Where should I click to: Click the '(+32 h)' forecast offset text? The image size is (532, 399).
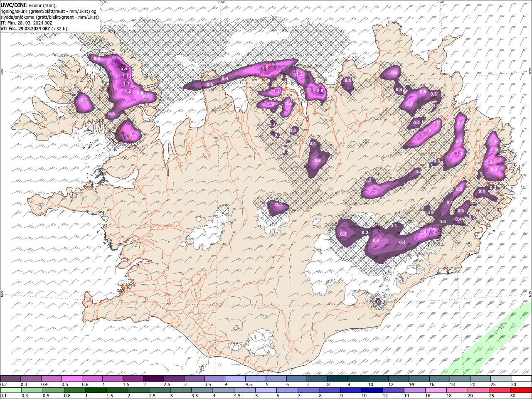tap(59, 29)
